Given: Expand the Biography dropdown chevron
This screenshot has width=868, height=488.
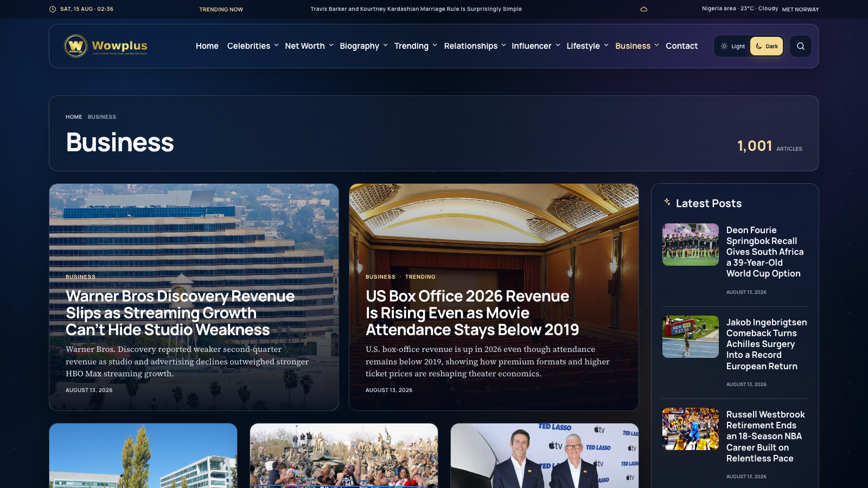Looking at the screenshot, I should pyautogui.click(x=385, y=46).
